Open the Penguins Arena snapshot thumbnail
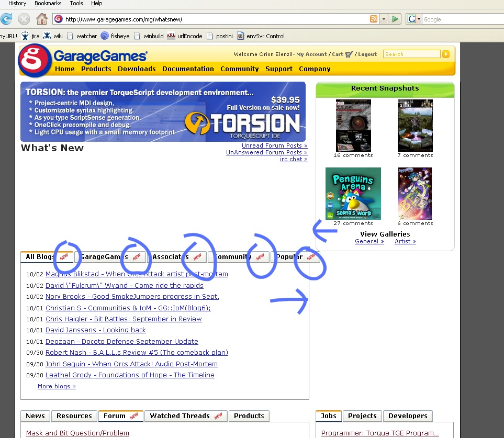The image size is (504, 438). coord(353,194)
